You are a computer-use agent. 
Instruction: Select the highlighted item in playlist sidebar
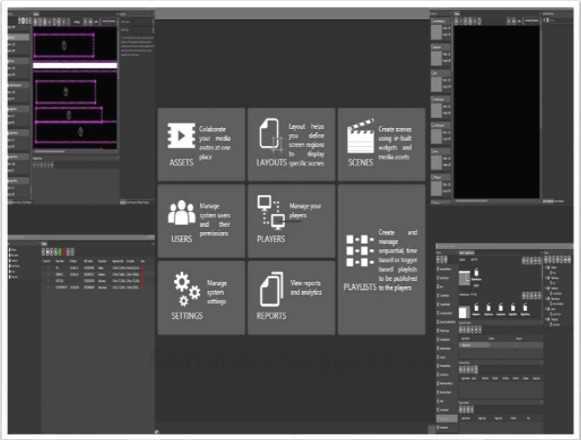447,419
